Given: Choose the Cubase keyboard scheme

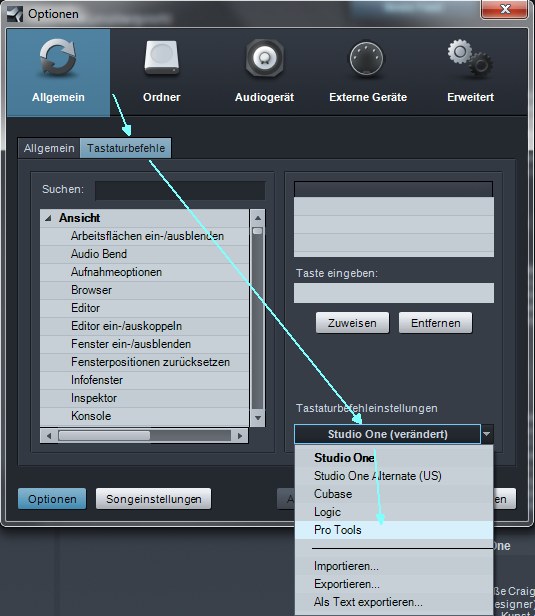Looking at the screenshot, I should coord(394,494).
